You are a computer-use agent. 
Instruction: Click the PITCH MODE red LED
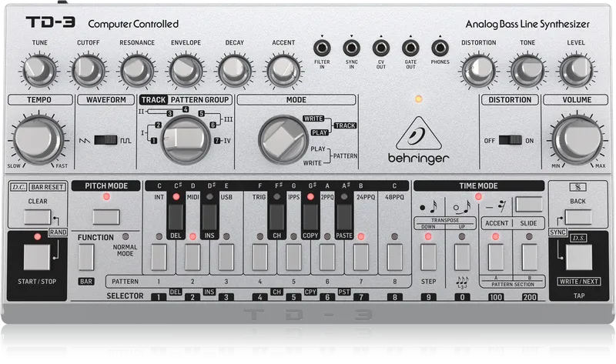pyautogui.click(x=106, y=197)
